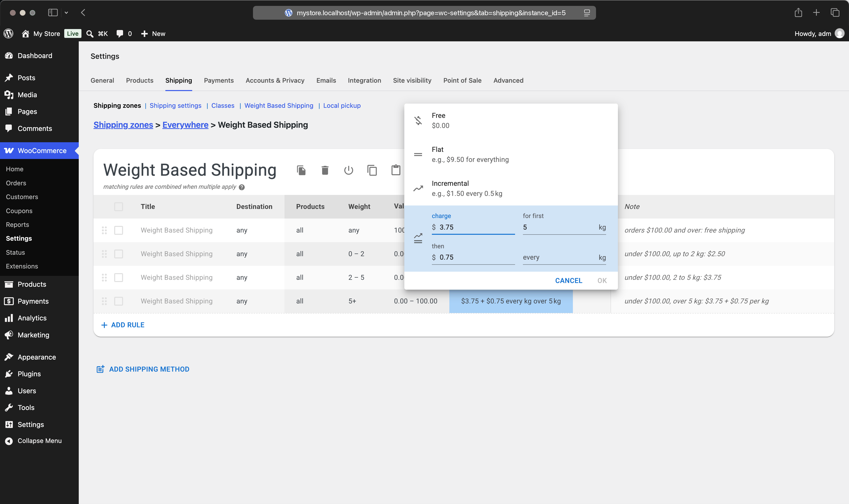Click the clipboard paste icon

[396, 170]
